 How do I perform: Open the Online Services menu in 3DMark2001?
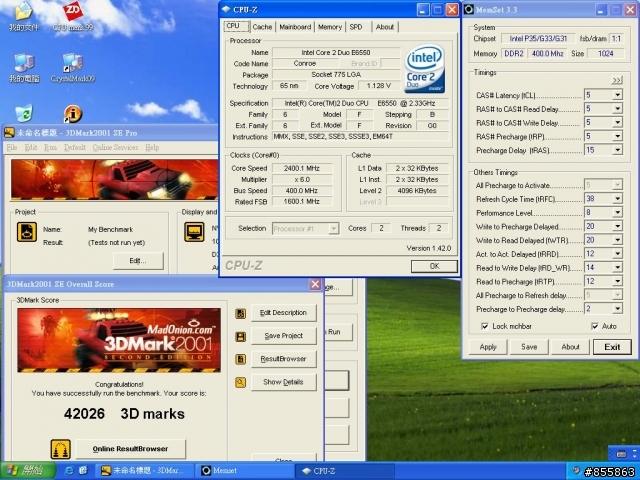[116, 147]
